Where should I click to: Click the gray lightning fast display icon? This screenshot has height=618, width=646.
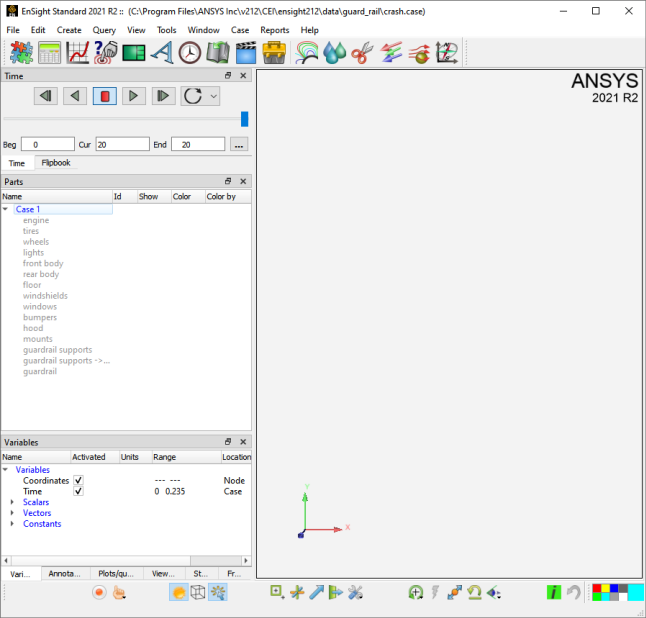435,593
